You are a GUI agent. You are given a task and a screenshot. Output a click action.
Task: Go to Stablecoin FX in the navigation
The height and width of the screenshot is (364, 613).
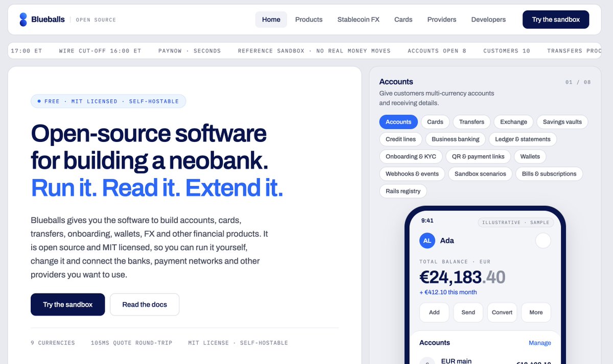(x=359, y=20)
